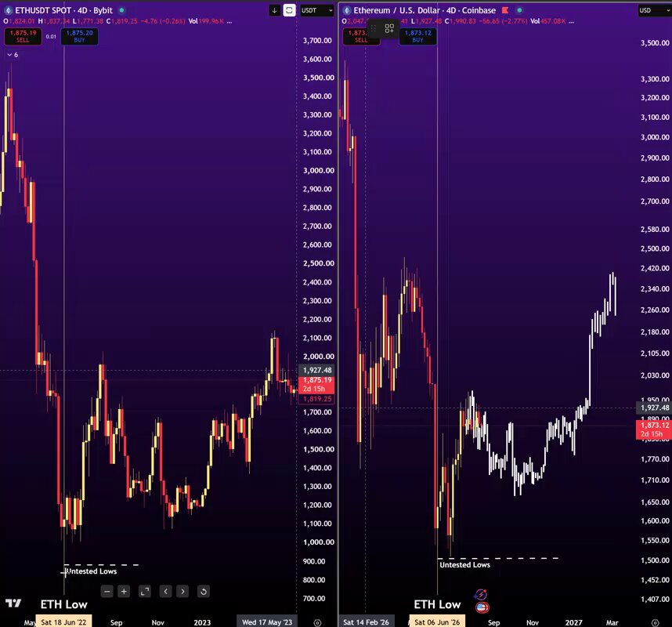Image resolution: width=672 pixels, height=627 pixels.
Task: Toggle the white sync button on Bybit chart
Action: click(x=289, y=10)
